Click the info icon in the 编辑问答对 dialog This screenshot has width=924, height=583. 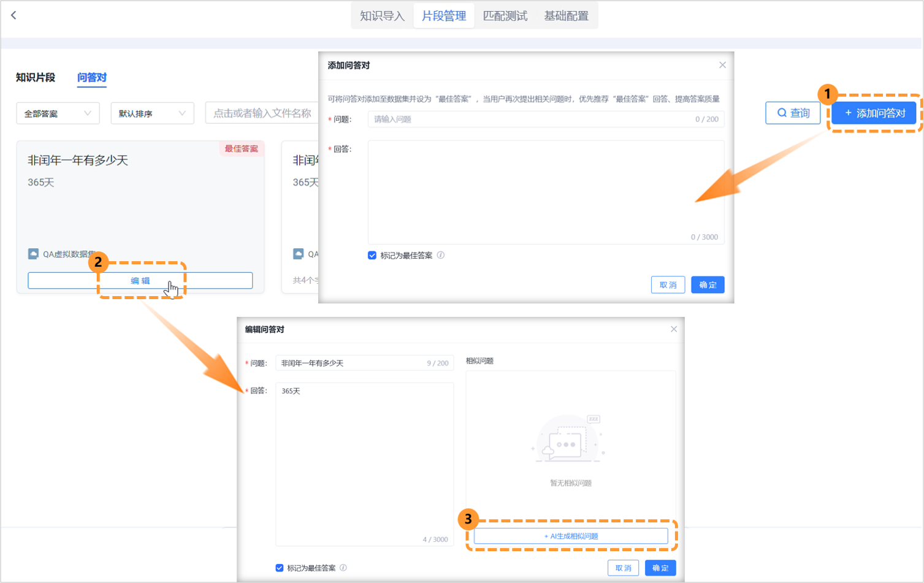tap(344, 568)
